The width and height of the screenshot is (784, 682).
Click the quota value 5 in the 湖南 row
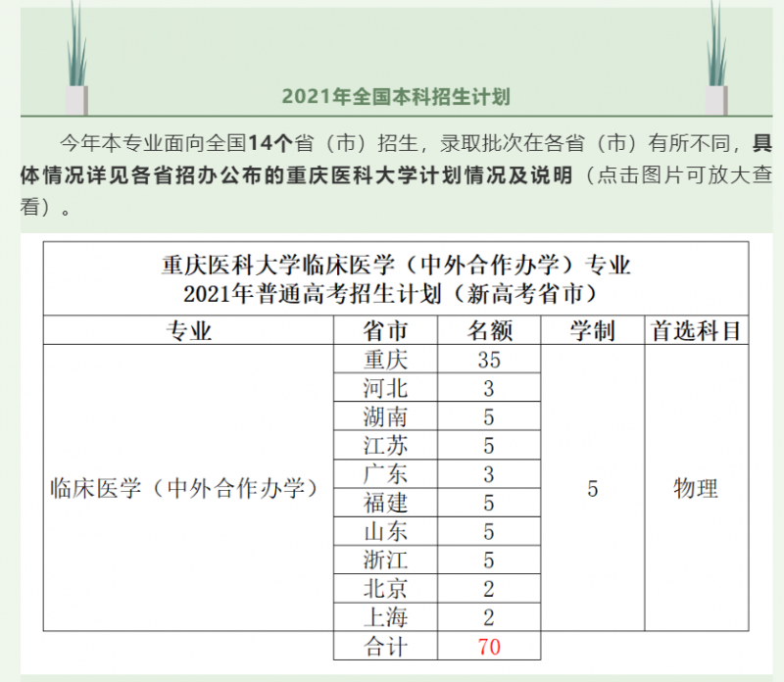489,416
